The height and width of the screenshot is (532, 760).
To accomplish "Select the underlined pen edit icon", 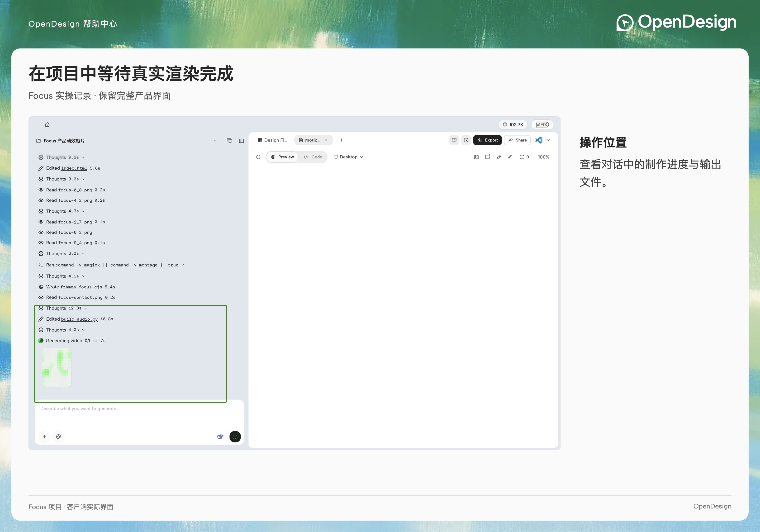I will point(510,157).
